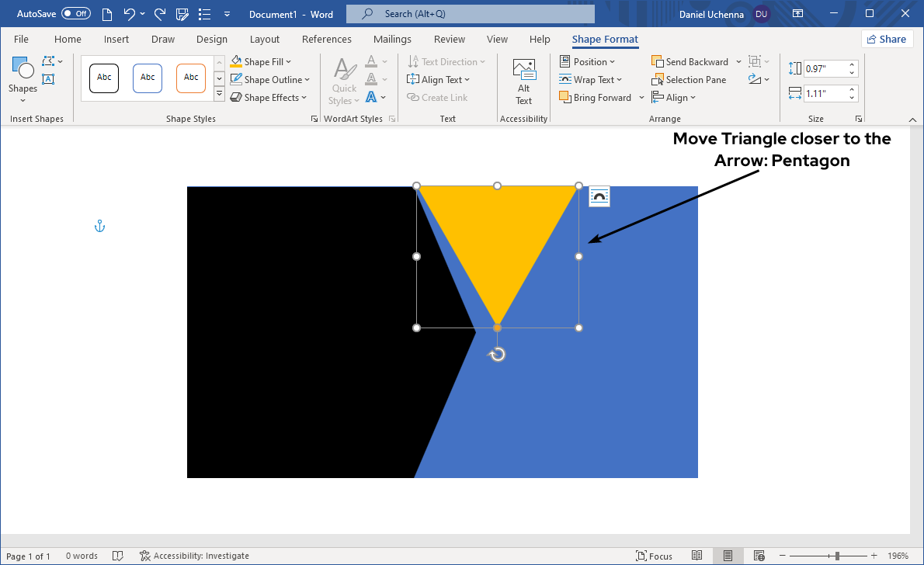
Task: Switch to Focus mode
Action: coord(654,556)
